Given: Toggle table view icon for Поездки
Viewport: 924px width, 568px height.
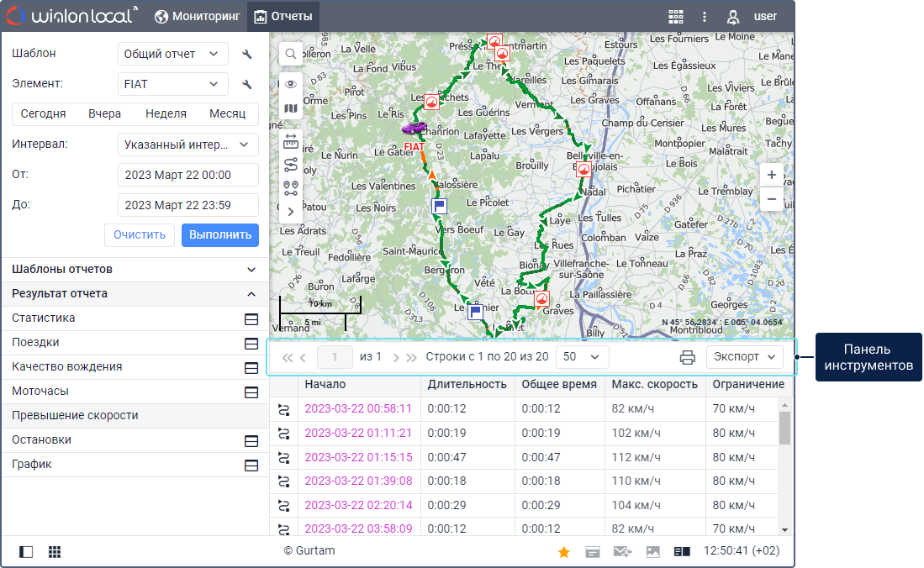Looking at the screenshot, I should 251,344.
